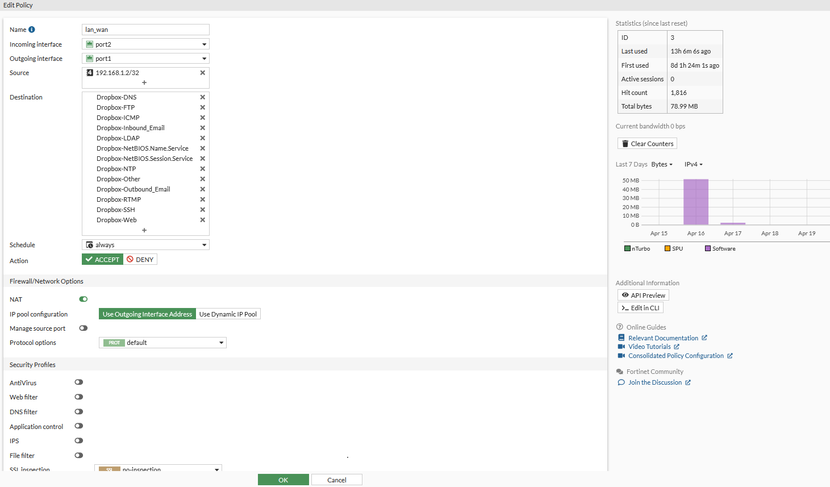Remove Dropbox-LDAP destination entry
830x487 pixels.
(x=202, y=138)
